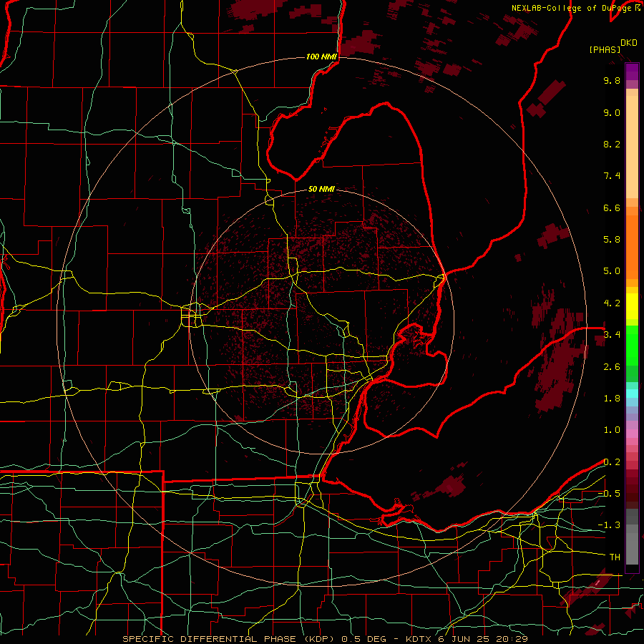Pick the pale peach segment of the color bar
644x644 pixels.
tap(632, 147)
